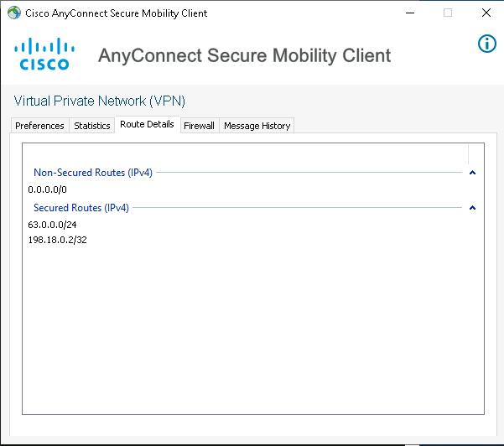Click the AnyConnect Secure Mobility Client title text
This screenshot has height=446, width=504.
[x=244, y=56]
